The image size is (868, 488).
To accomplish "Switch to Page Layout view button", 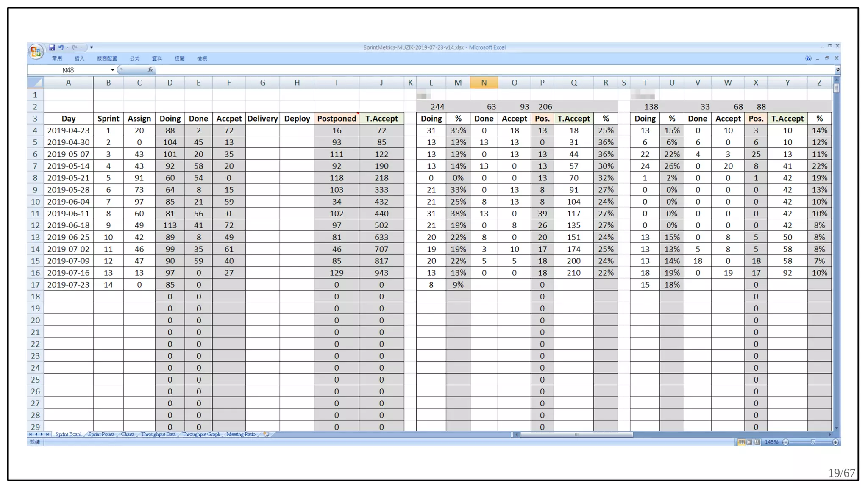I will (x=749, y=442).
